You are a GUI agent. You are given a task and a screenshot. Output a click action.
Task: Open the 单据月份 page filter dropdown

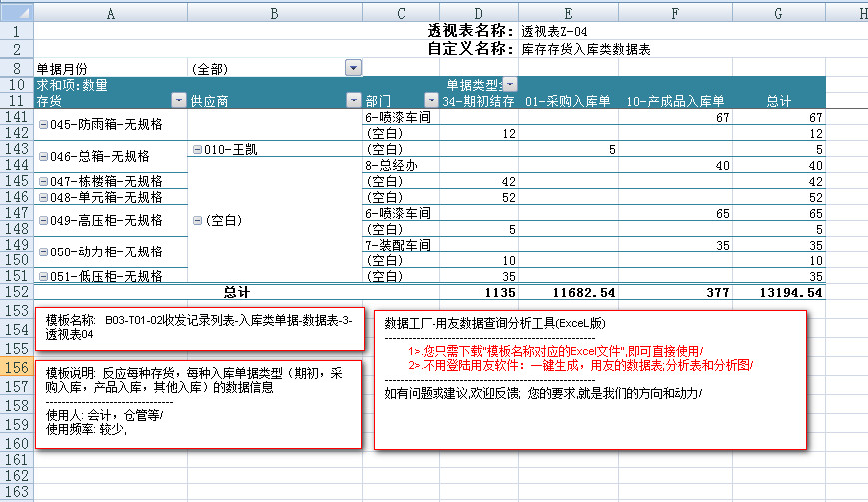pos(353,68)
